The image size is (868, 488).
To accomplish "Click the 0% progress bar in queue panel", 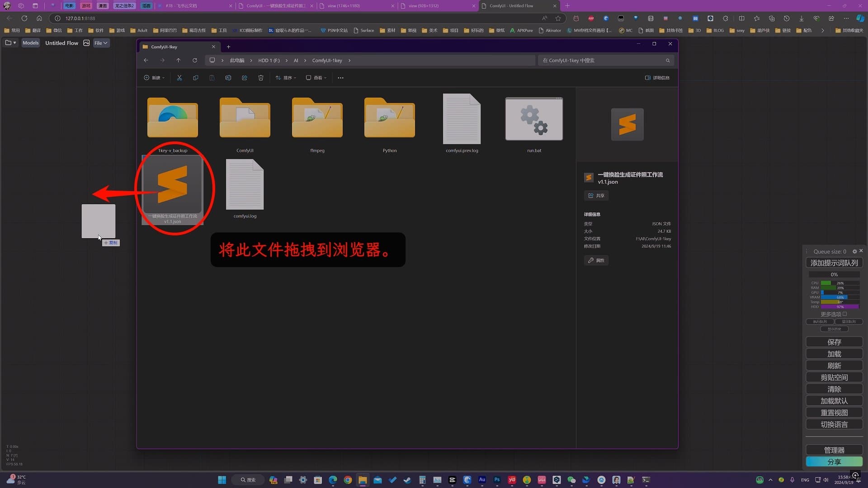I will [x=834, y=274].
